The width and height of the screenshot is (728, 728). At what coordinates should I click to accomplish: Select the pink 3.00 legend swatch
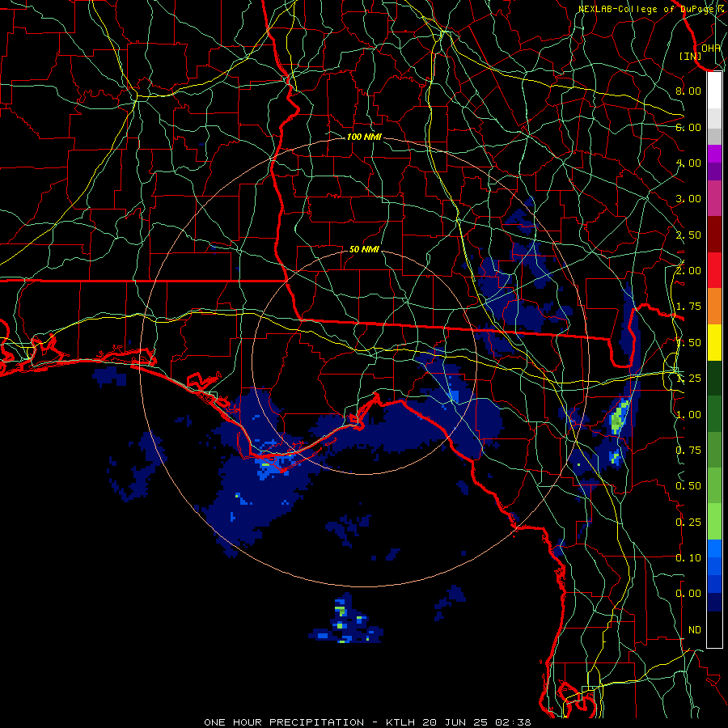(714, 199)
